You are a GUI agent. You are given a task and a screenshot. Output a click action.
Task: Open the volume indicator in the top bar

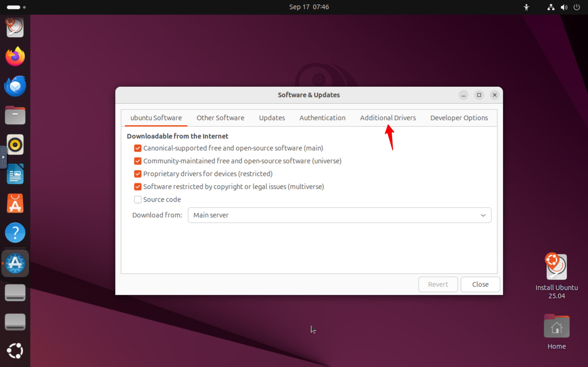point(564,7)
